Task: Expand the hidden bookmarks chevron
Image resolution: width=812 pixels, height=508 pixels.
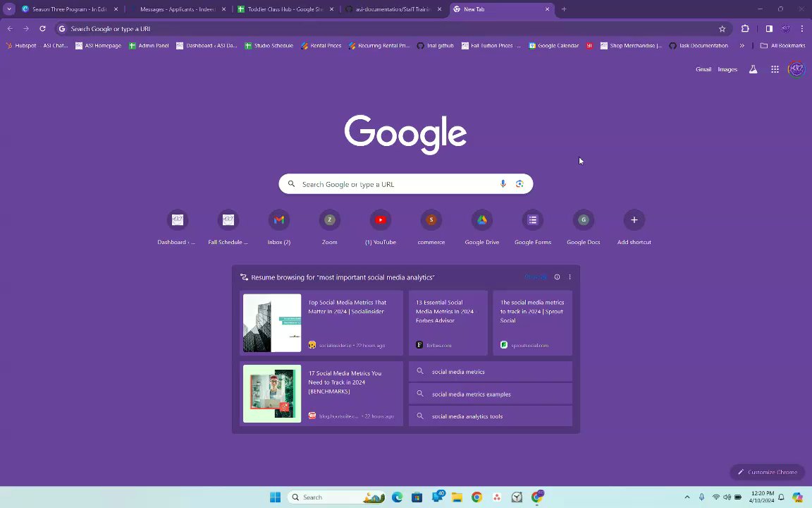Action: [742, 46]
